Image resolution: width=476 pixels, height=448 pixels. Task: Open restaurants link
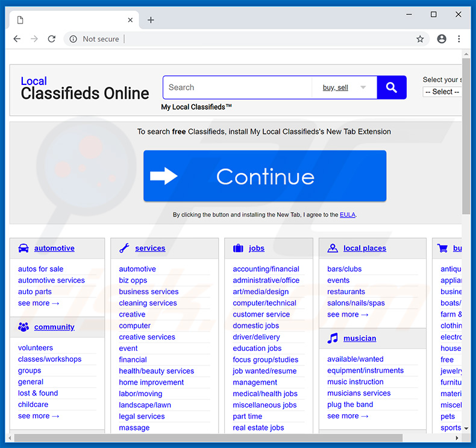346,292
